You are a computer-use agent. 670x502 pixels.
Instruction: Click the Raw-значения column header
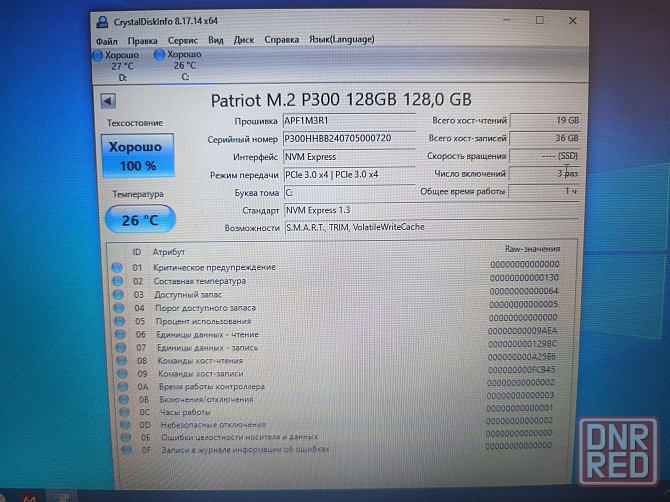(532, 249)
